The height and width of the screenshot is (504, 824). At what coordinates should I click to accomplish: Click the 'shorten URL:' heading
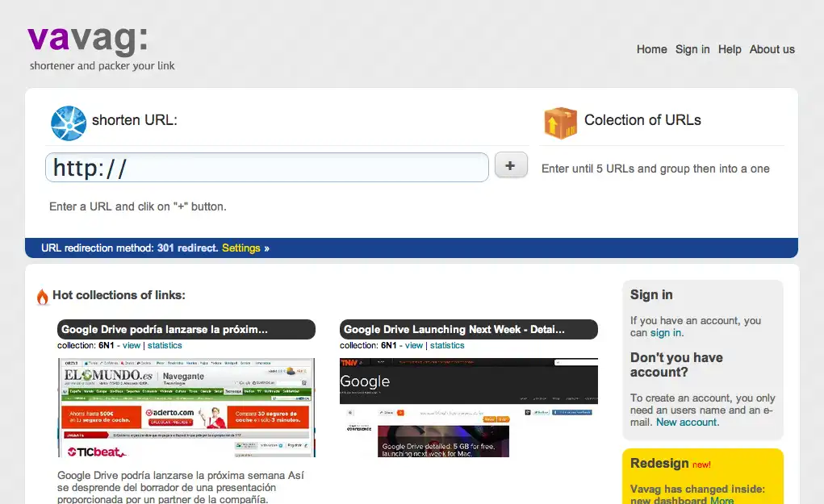click(x=135, y=120)
